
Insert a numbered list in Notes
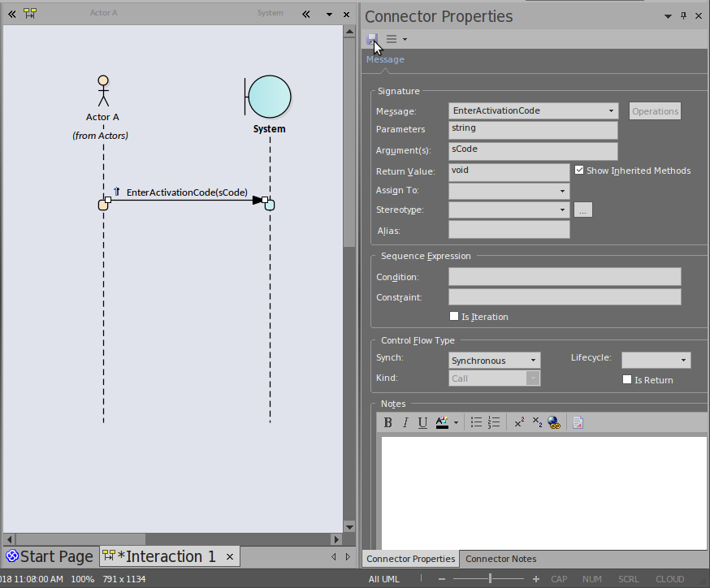click(494, 422)
